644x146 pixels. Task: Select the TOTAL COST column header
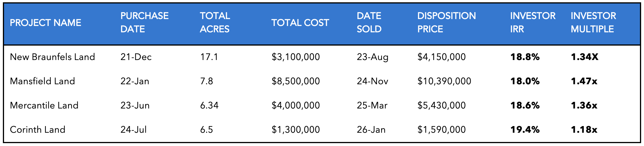[300, 23]
